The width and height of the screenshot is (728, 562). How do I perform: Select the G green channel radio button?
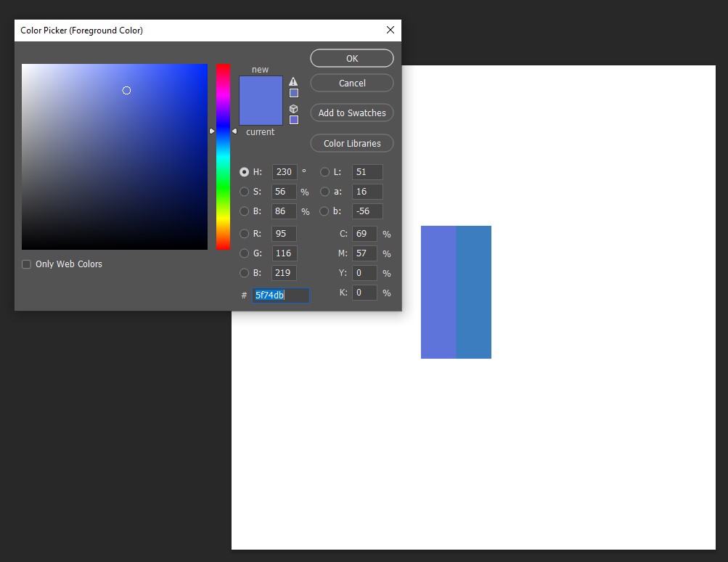245,253
